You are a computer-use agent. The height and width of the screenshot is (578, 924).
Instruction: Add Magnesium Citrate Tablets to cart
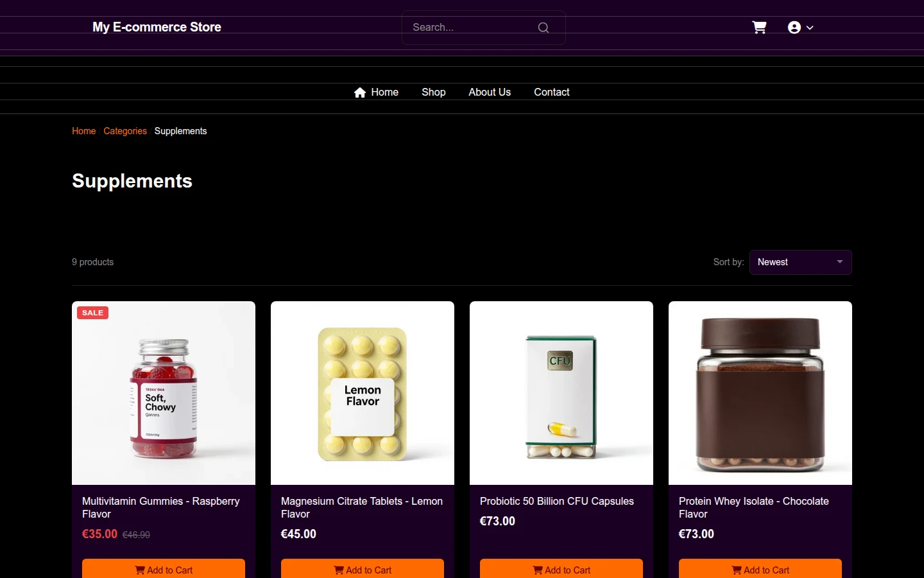[363, 570]
